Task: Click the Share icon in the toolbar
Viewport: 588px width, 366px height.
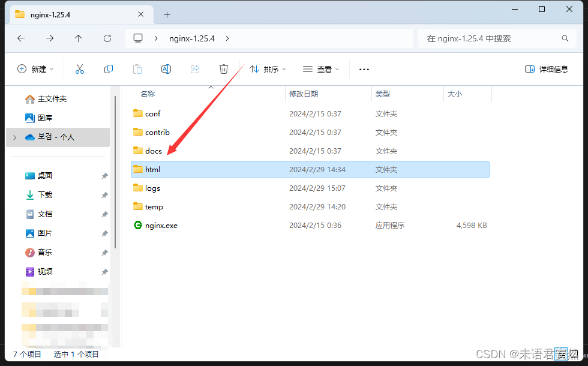Action: click(195, 69)
